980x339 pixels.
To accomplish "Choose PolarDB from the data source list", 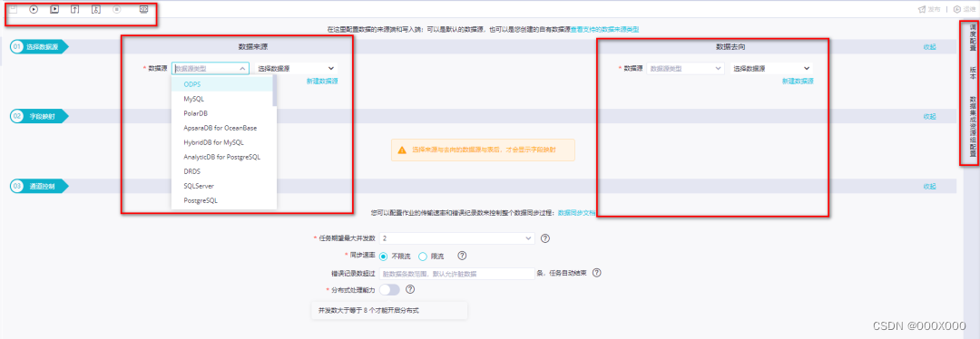I will pos(222,113).
